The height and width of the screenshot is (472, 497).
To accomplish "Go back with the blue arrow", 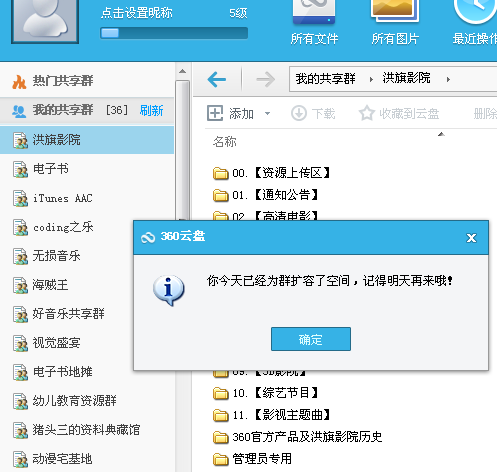I will [217, 79].
